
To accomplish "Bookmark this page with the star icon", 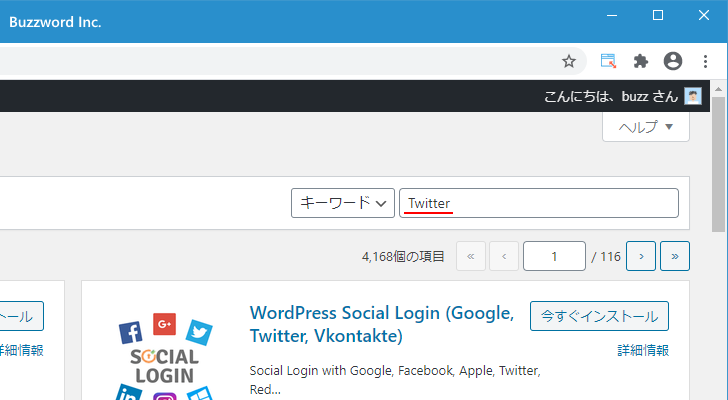I will click(x=568, y=61).
